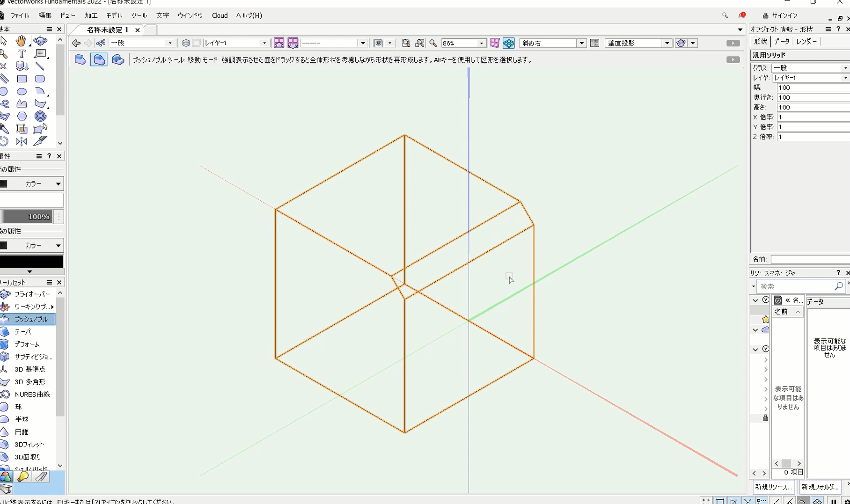Choose the highlighted Push/Pull move mode

click(99, 60)
